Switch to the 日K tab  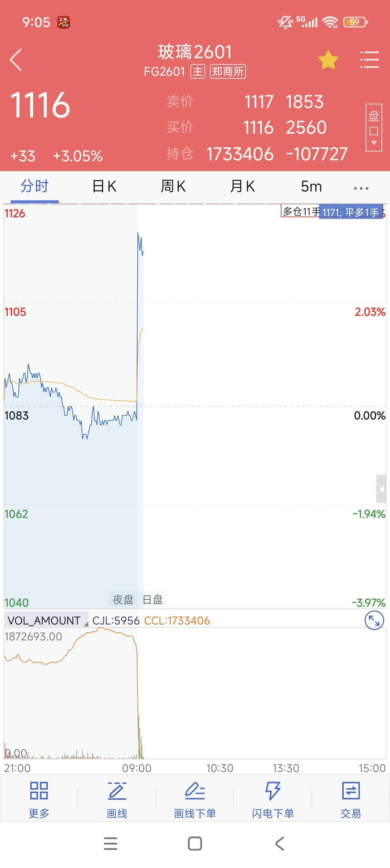point(104,186)
